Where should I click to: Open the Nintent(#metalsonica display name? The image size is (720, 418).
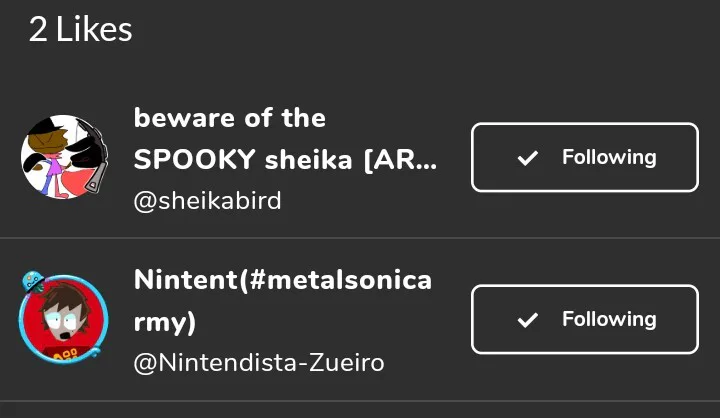282,280
